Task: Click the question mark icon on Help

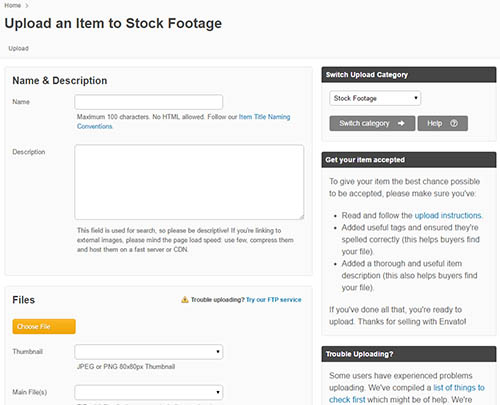Action: click(454, 123)
